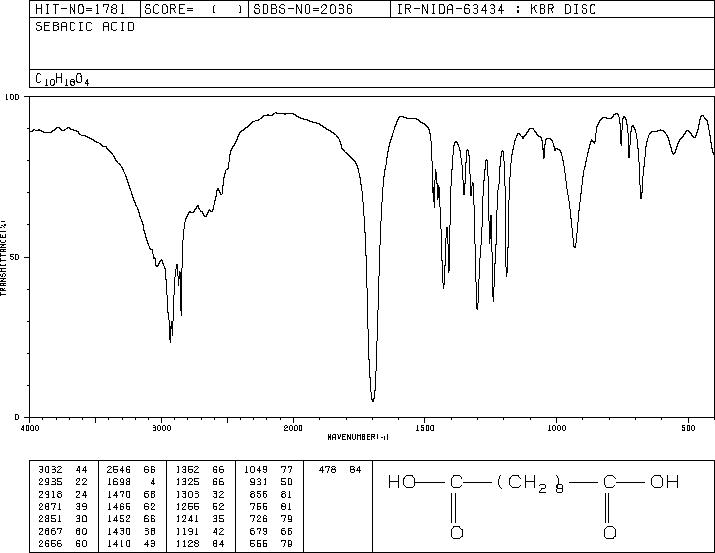Viewport: 715px width, 553px height.
Task: Select the SEBACIC ACID compound name
Action: pos(85,27)
